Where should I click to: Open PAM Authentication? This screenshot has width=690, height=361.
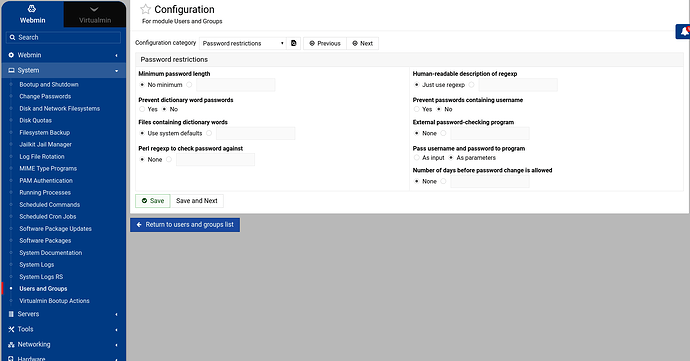(46, 180)
